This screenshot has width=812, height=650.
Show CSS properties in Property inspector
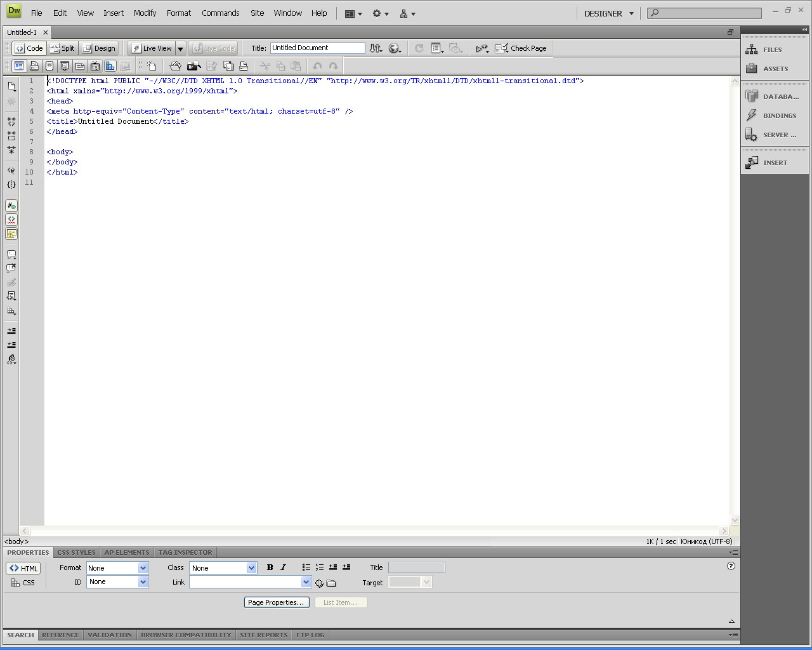pos(23,583)
